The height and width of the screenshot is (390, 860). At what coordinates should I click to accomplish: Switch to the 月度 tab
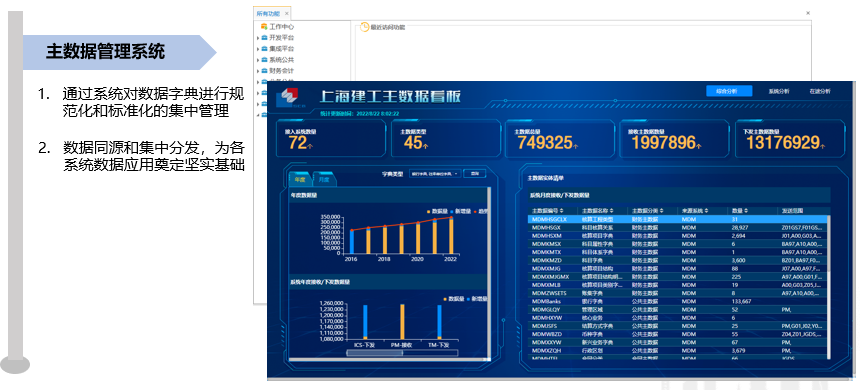pos(324,179)
